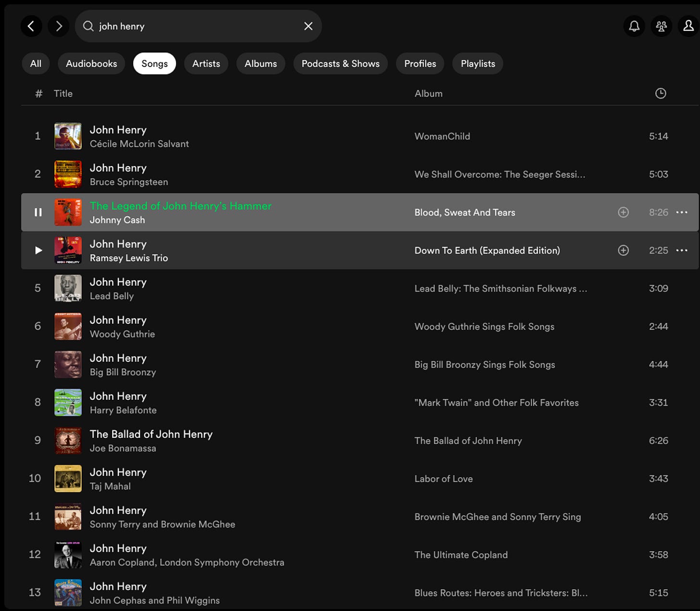
Task: Open The Ballad of John Henry album link
Action: [x=468, y=440]
